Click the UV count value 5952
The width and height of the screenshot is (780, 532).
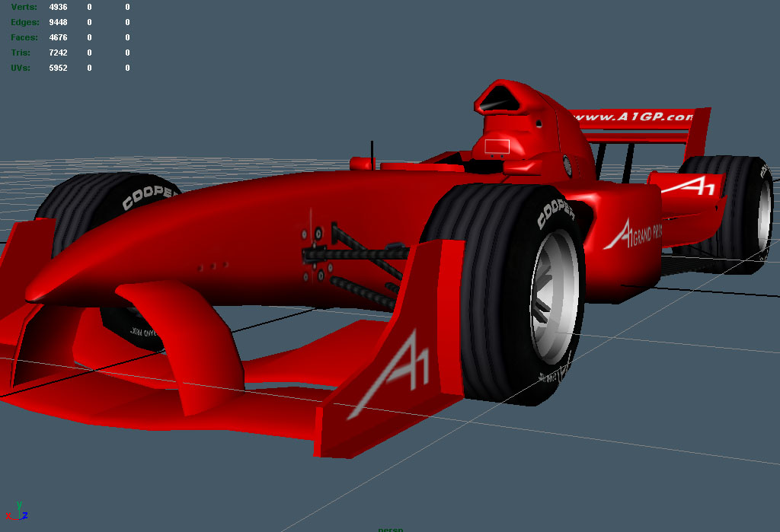point(58,68)
